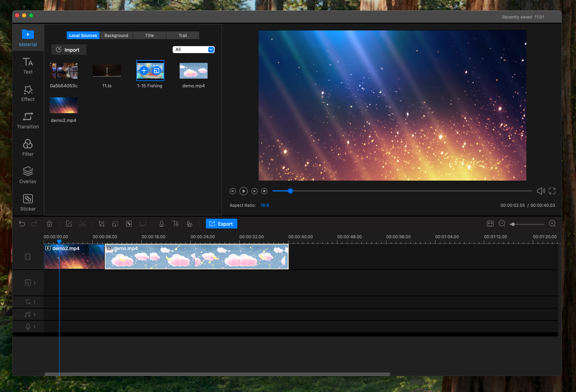The height and width of the screenshot is (392, 576).
Task: Click the voice track microphone icon
Action: coord(28,327)
